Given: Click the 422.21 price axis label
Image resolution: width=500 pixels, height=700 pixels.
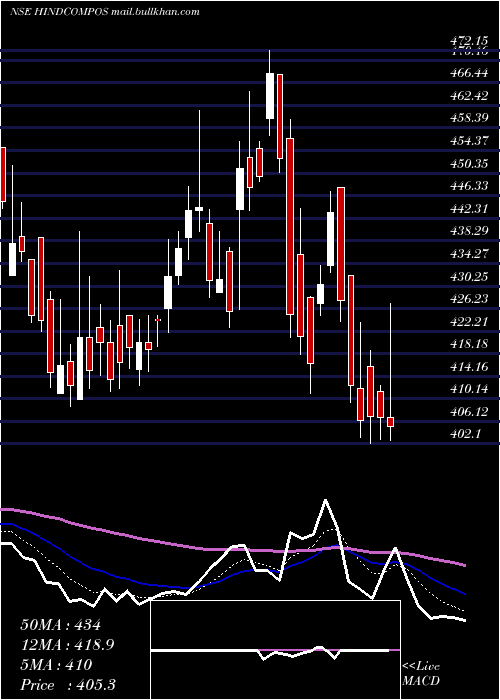Looking at the screenshot, I should (x=469, y=322).
